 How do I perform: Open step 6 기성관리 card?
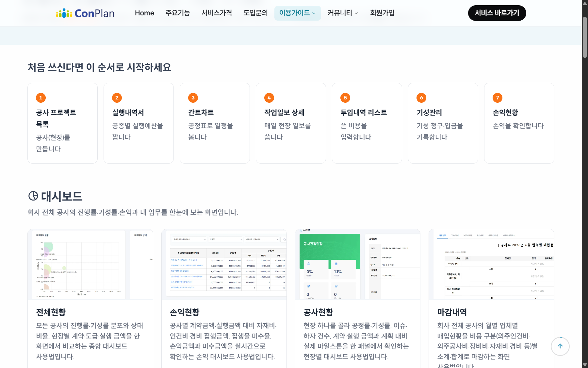443,123
